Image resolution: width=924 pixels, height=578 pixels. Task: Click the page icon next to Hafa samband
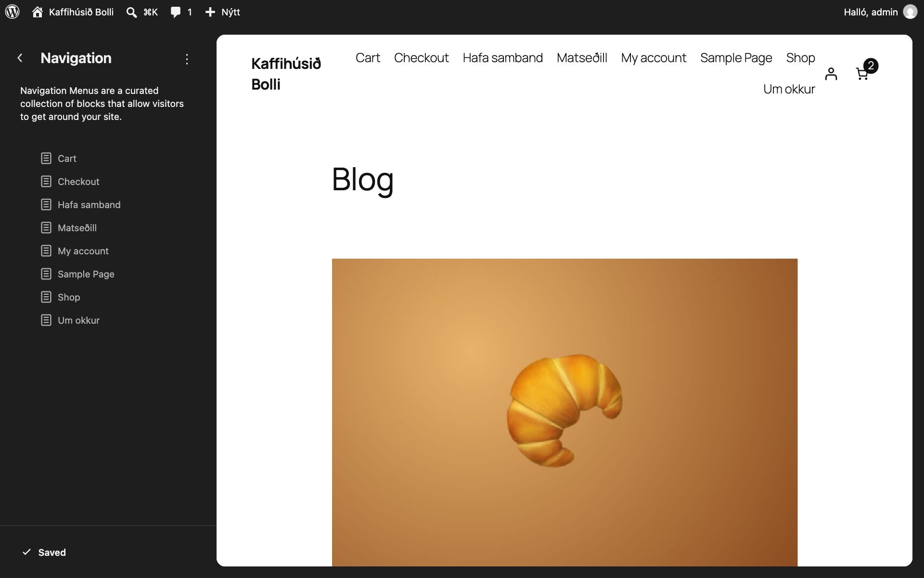pos(46,204)
